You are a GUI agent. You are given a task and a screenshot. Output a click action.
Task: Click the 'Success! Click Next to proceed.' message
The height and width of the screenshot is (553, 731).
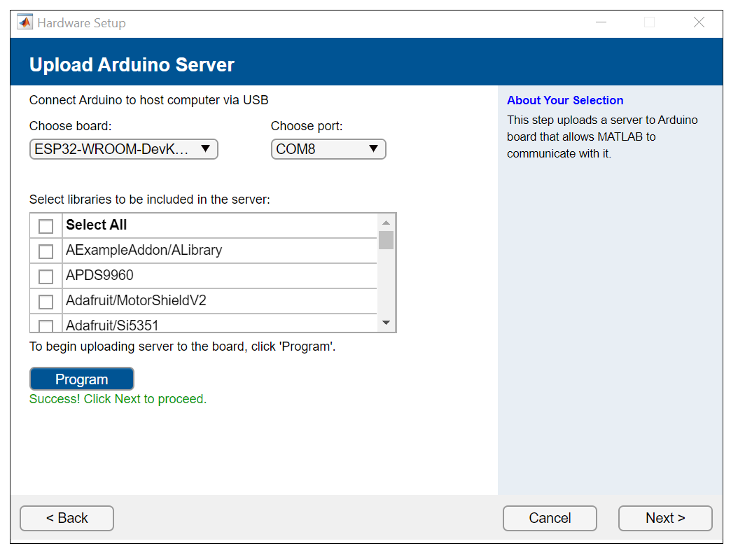pyautogui.click(x=118, y=399)
